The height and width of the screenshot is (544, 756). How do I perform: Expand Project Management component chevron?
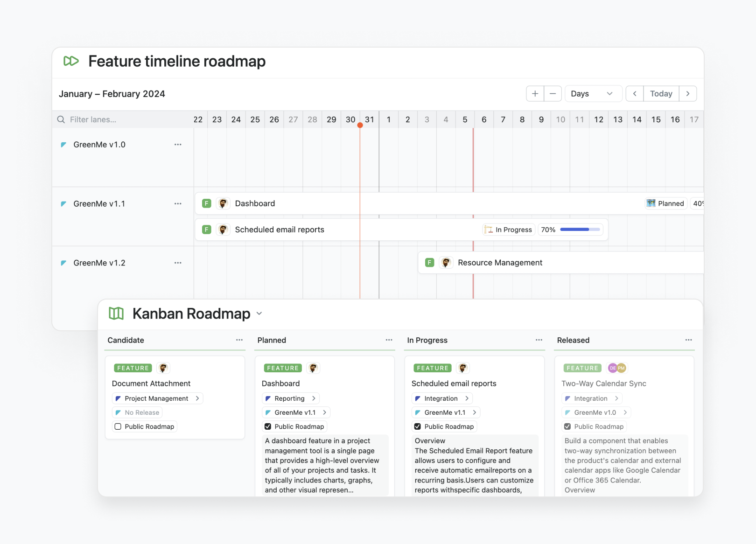click(x=197, y=398)
